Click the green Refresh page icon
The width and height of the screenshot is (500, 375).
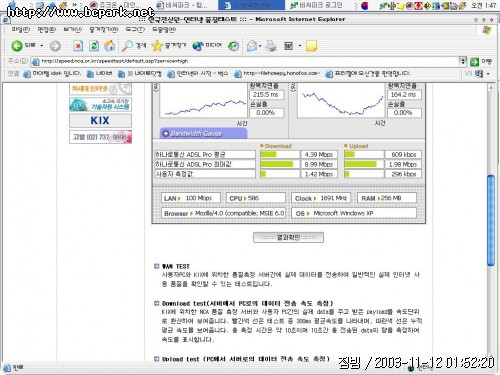click(94, 46)
